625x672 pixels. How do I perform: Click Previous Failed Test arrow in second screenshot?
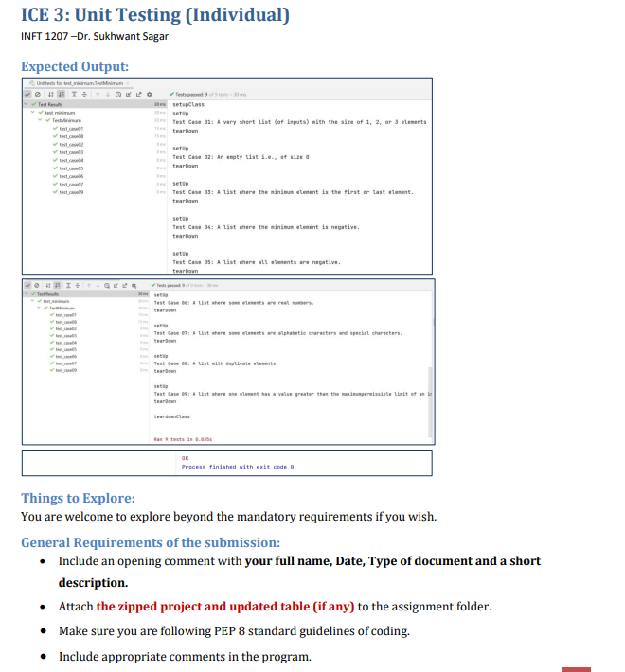tap(89, 286)
